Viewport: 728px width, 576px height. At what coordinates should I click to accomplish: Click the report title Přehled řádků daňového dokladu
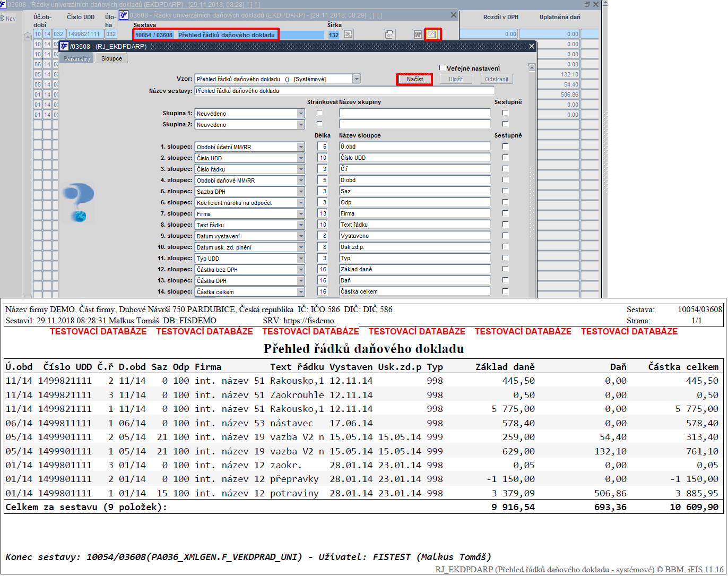[363, 349]
